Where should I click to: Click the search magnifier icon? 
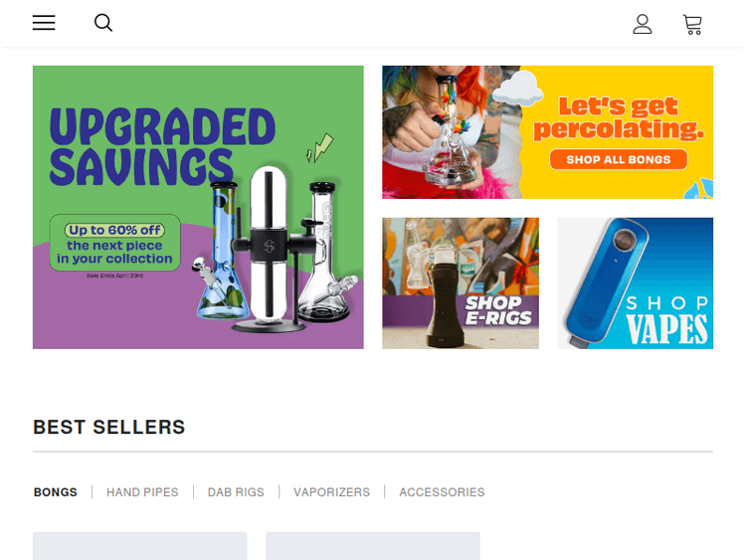click(x=103, y=22)
